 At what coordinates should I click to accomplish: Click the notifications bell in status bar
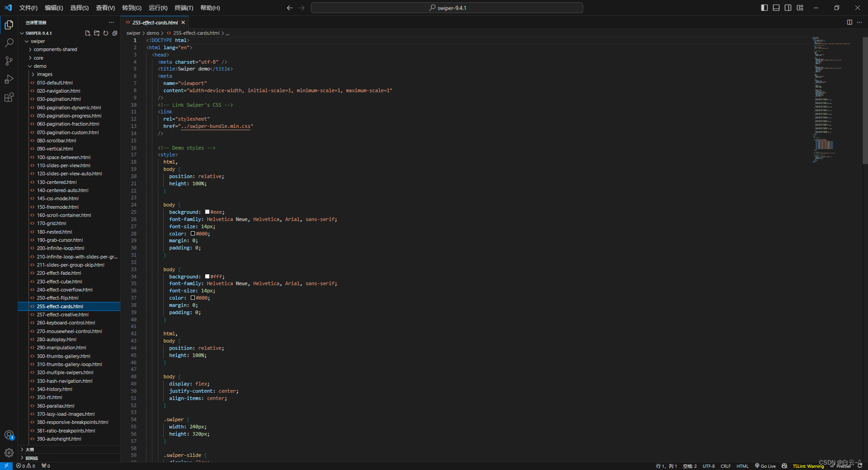click(860, 466)
